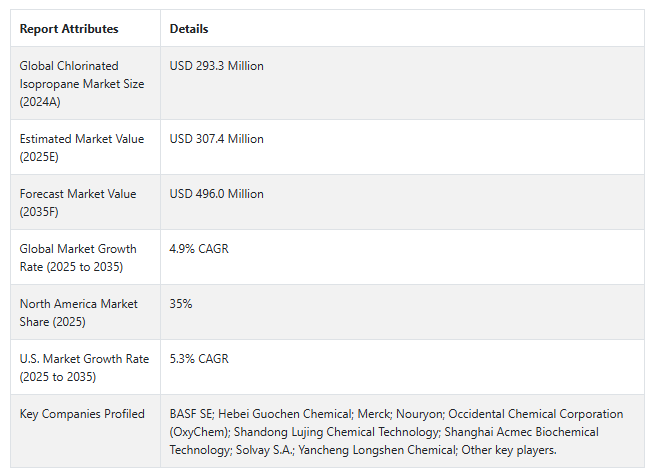Select the Estimated Market Value (2025E) label
Viewport: 652px width, 474px height.
(x=82, y=148)
